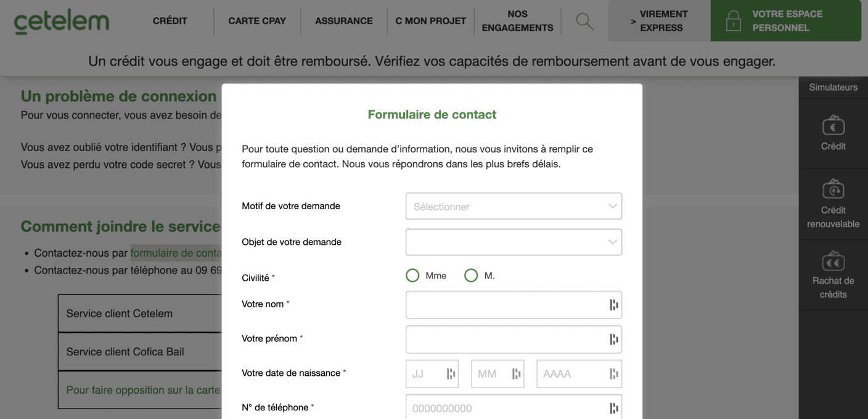
Task: Click the Pour faire opposition sur la carte link
Action: coord(143,390)
